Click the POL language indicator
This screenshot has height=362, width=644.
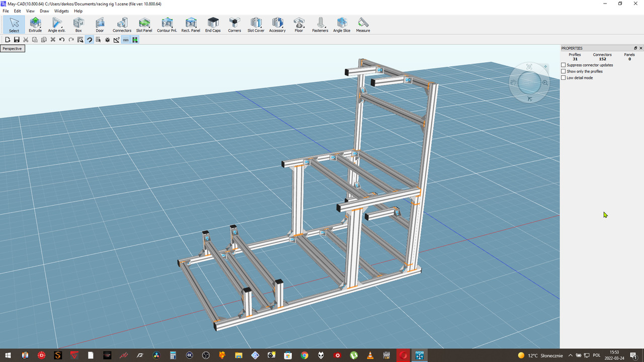597,355
